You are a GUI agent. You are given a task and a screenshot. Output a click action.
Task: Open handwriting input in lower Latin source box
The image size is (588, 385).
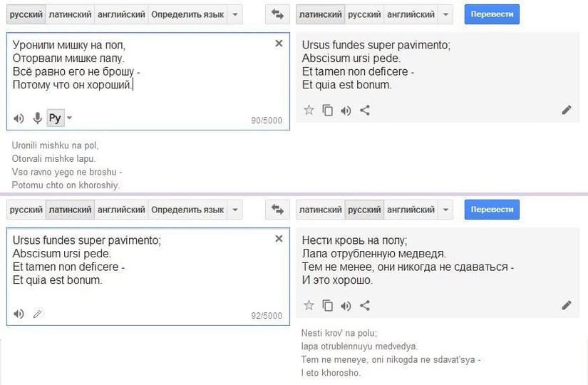(38, 314)
